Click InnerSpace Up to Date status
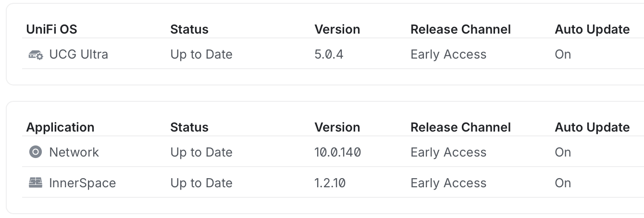 coord(201,183)
